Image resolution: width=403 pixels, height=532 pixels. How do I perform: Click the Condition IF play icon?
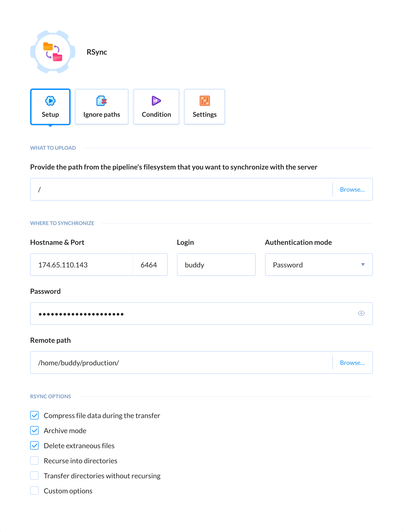coord(156,101)
